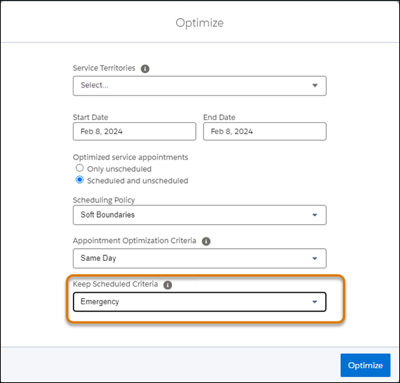Click the Start Date label

(91, 117)
